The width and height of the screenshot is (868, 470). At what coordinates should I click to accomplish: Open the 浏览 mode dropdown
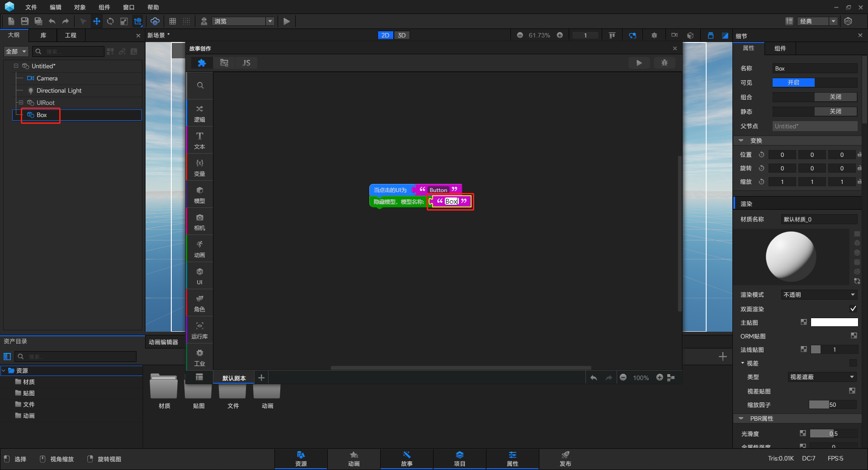click(243, 21)
